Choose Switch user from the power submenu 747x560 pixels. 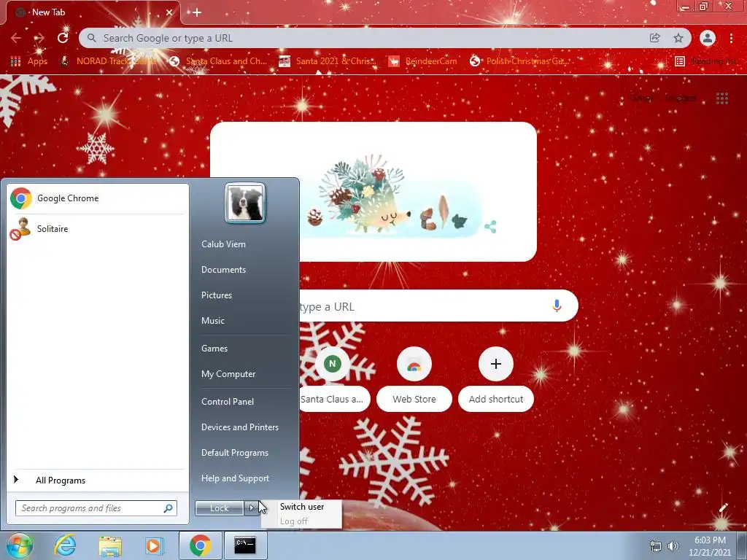(301, 507)
